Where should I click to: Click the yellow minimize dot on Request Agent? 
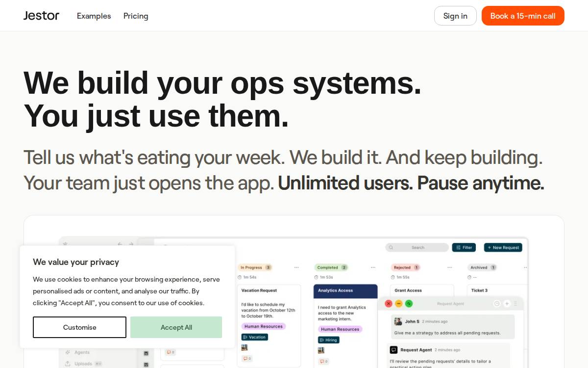399,304
